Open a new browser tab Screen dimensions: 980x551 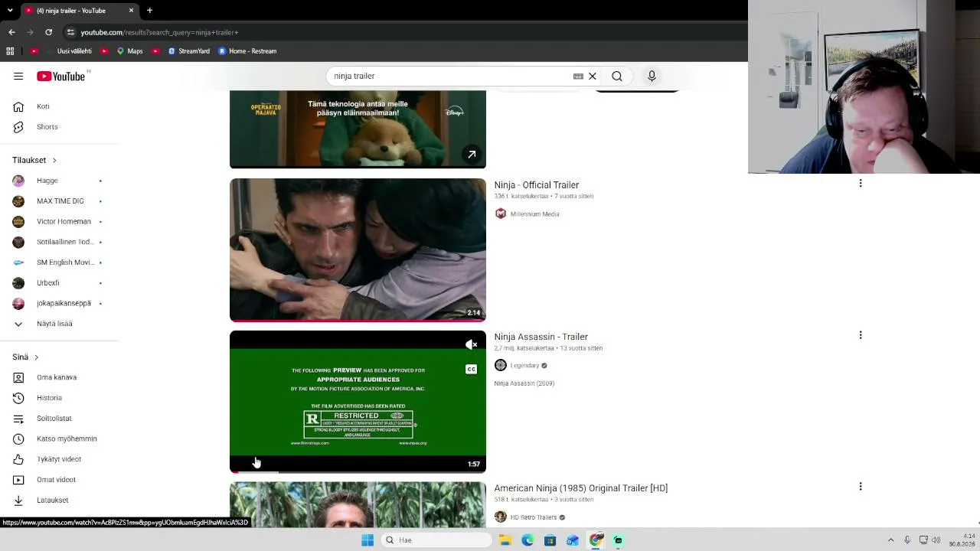point(149,11)
